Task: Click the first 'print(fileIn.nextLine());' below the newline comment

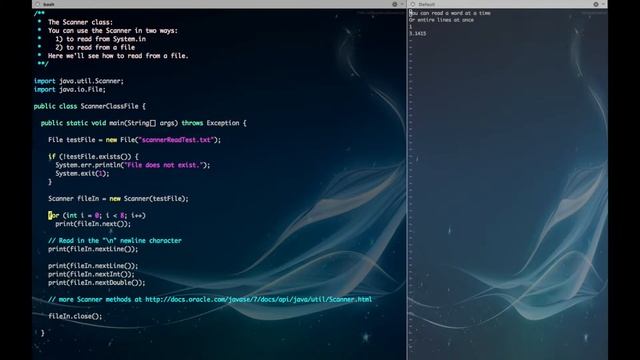Action: point(93,249)
